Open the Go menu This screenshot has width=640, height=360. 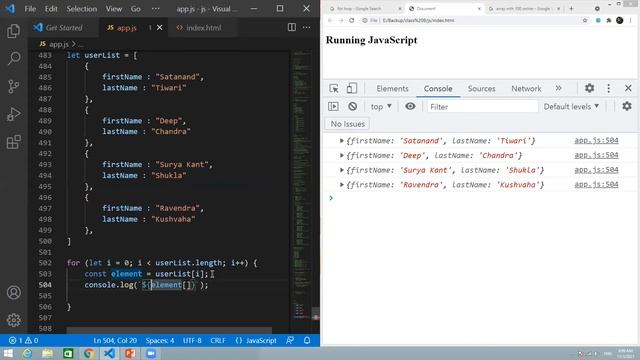tap(136, 9)
